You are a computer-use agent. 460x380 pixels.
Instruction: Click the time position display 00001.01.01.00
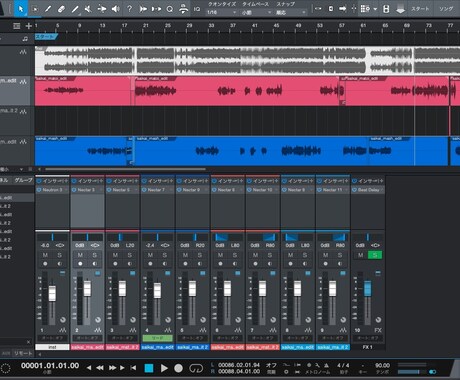pyautogui.click(x=50, y=365)
